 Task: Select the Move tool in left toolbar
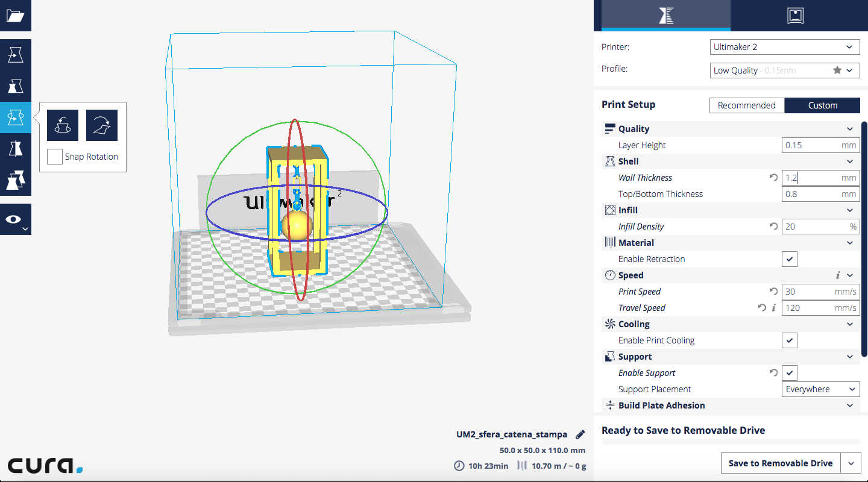pos(15,55)
